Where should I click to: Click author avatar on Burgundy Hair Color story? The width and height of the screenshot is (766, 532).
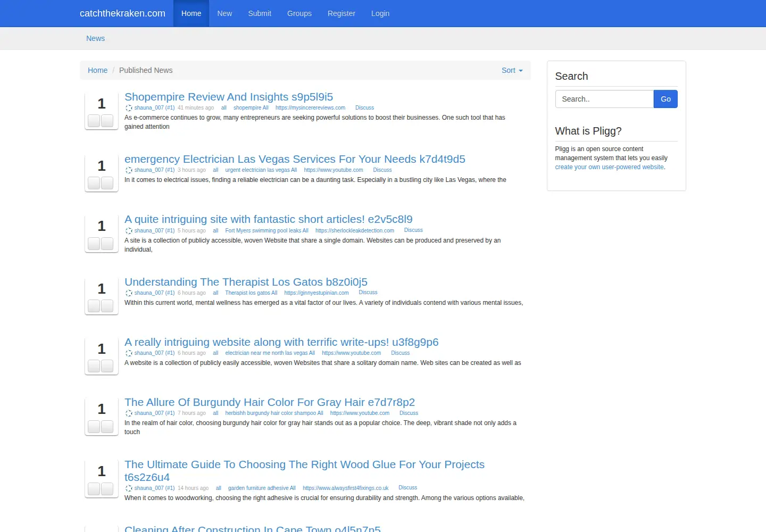129,413
